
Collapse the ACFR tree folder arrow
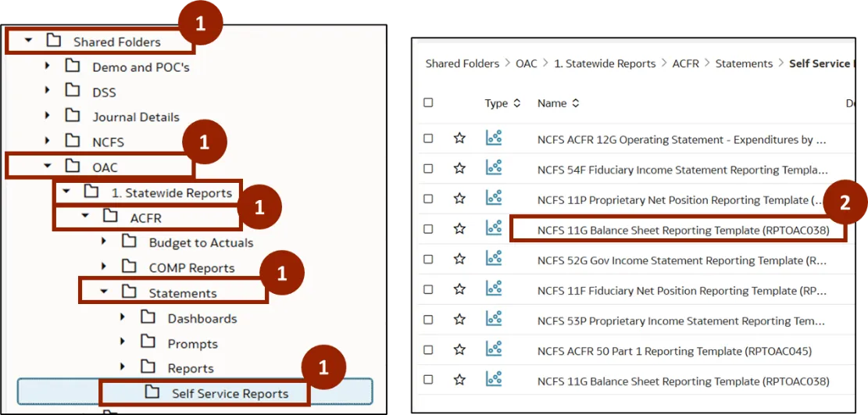click(x=85, y=216)
